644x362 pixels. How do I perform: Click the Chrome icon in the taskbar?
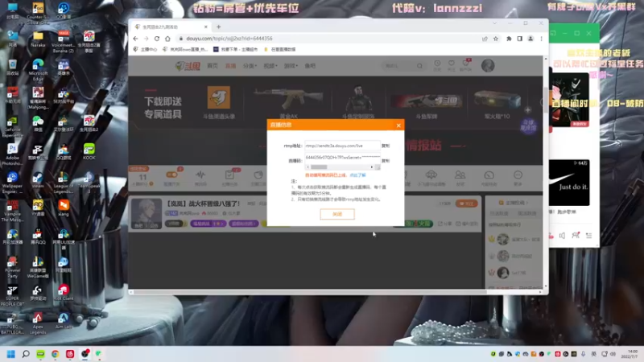55,354
